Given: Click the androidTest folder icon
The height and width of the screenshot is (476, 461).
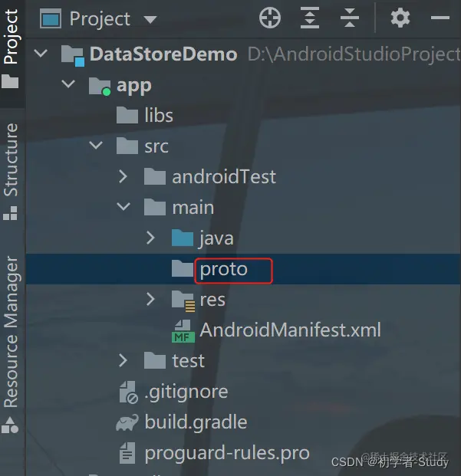Looking at the screenshot, I should click(x=155, y=176).
